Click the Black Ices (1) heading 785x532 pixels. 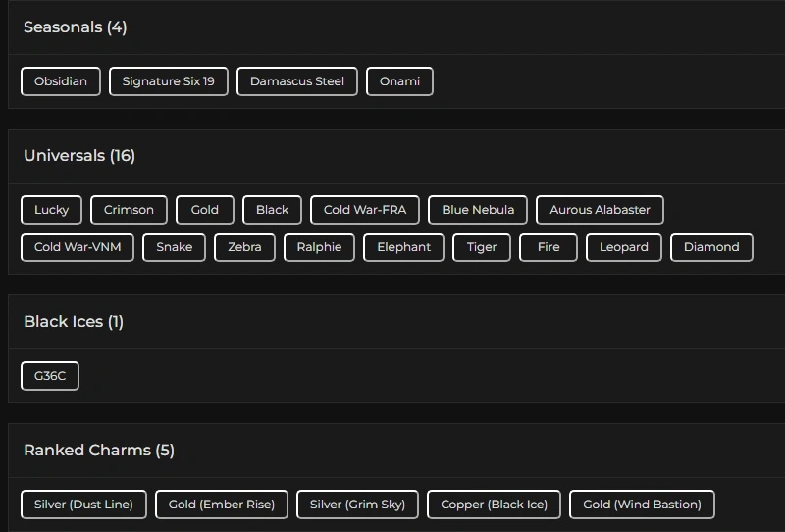tap(73, 322)
